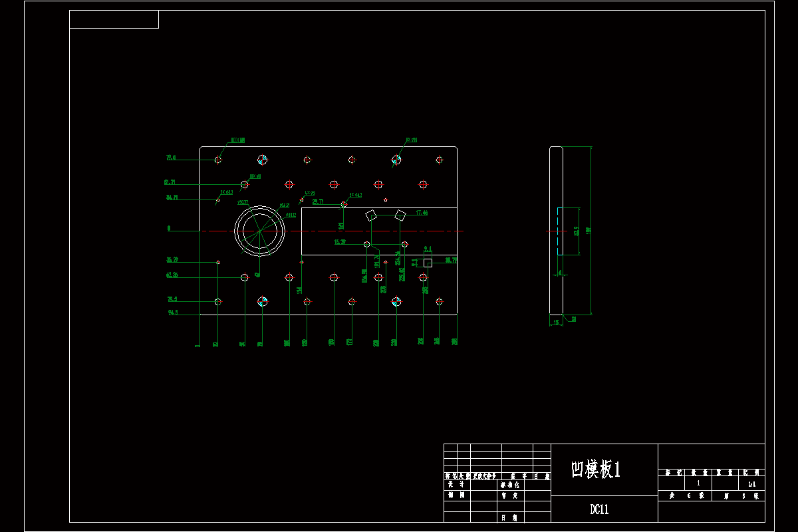Click the quantity value 1 in title block
Viewport: 798px width, 532px height.
[x=698, y=485]
